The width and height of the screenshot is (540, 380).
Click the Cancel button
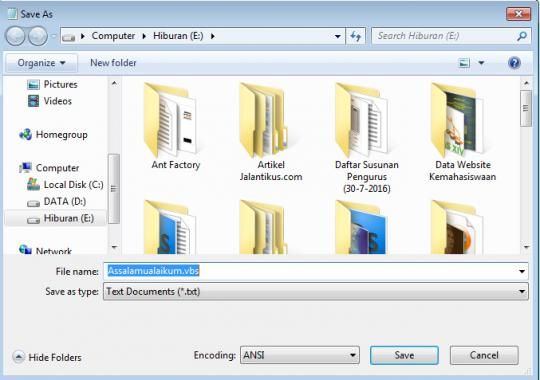click(484, 355)
